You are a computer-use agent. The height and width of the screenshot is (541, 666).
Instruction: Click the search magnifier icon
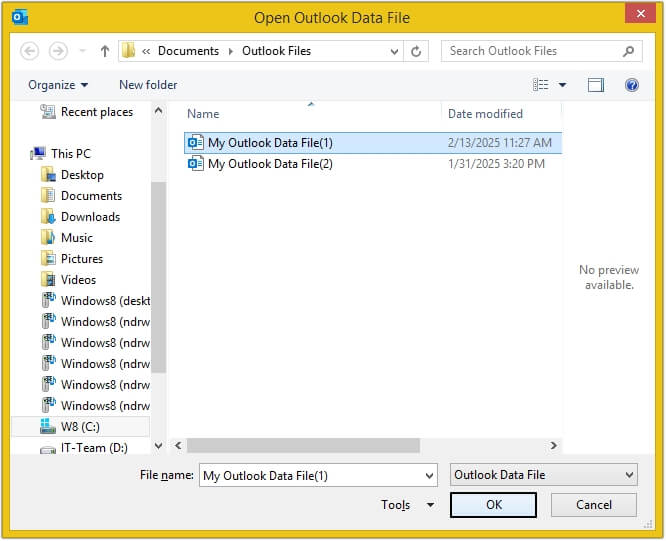(628, 51)
